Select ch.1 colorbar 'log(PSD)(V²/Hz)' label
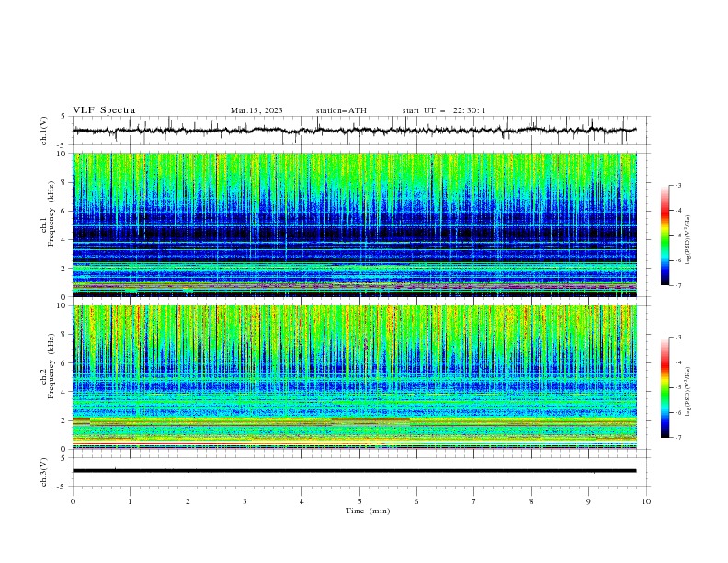 pyautogui.click(x=688, y=240)
